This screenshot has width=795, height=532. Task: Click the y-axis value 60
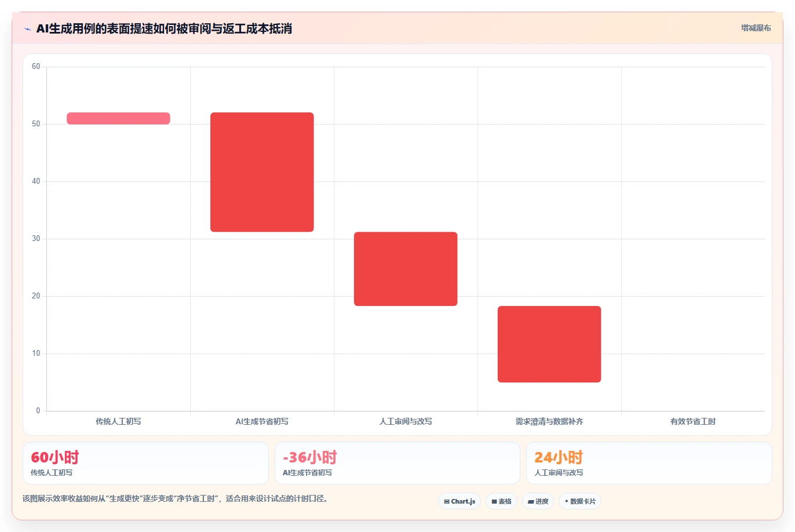[36, 67]
